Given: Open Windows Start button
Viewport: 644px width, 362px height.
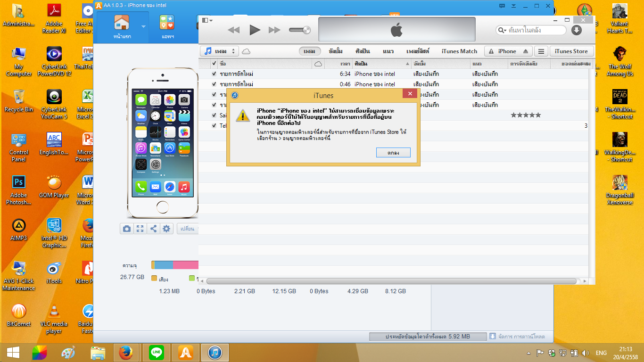Looking at the screenshot, I should pos(13,352).
